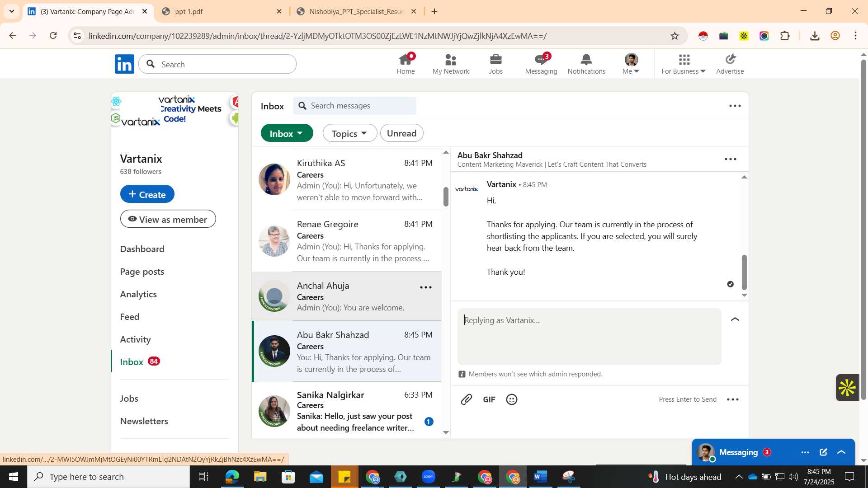Click the Create button
The width and height of the screenshot is (868, 488).
147,194
